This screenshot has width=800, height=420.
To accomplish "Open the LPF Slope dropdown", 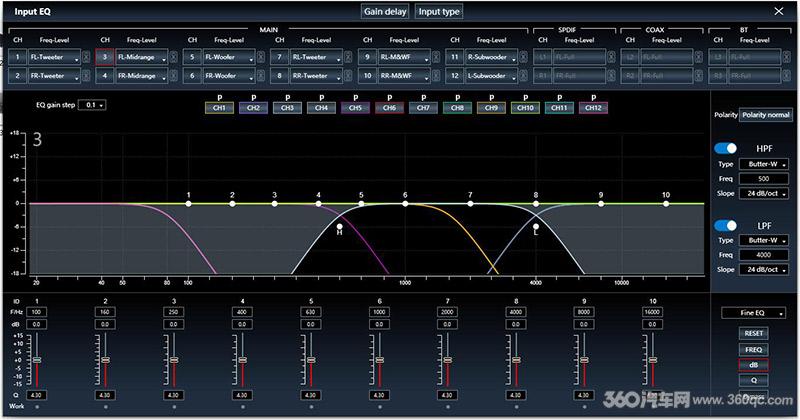I will click(x=764, y=269).
